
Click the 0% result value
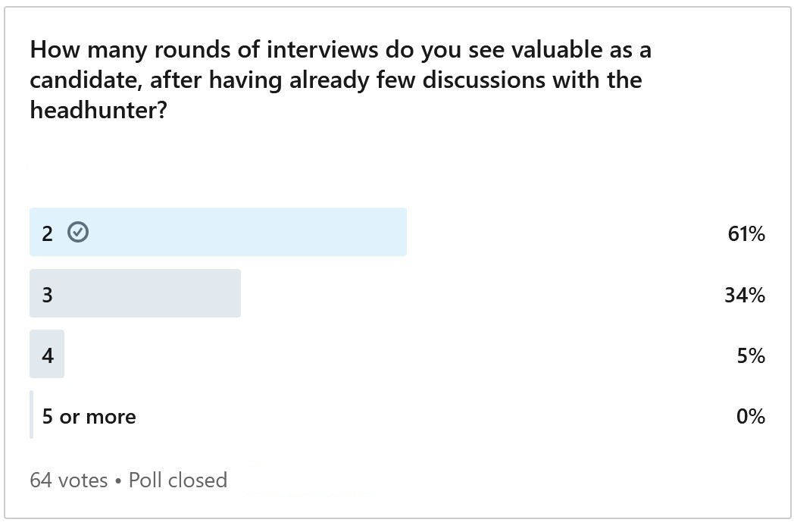[x=751, y=417]
